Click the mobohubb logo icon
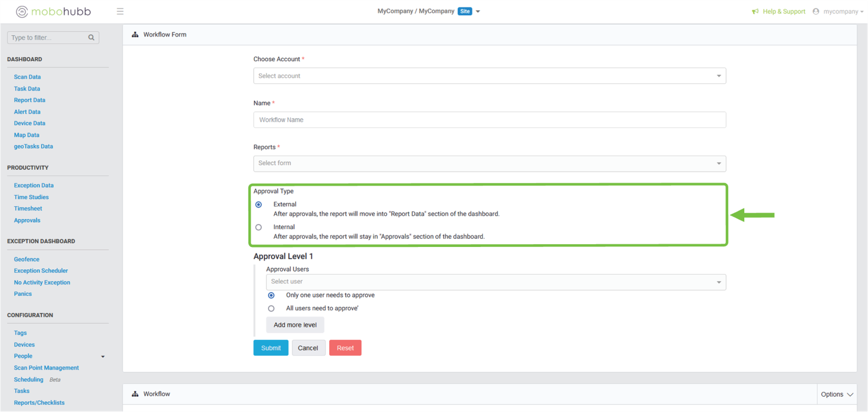This screenshot has width=868, height=412. click(x=22, y=11)
